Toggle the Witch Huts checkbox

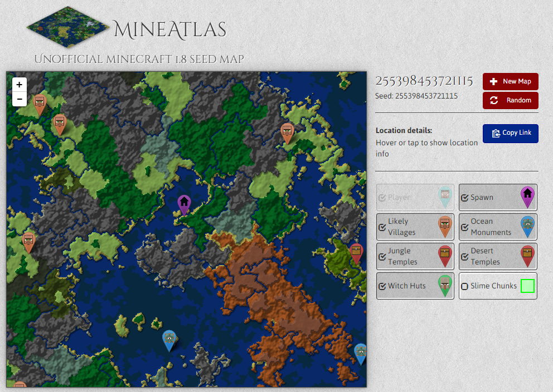(x=382, y=286)
